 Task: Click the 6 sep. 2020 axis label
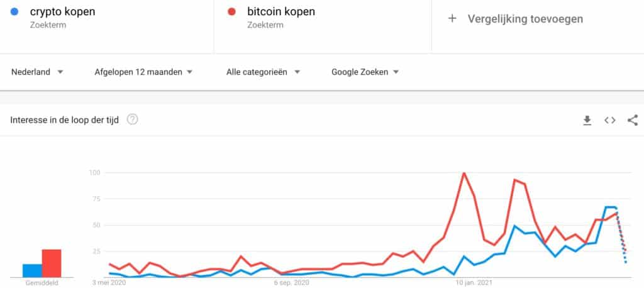pyautogui.click(x=291, y=283)
